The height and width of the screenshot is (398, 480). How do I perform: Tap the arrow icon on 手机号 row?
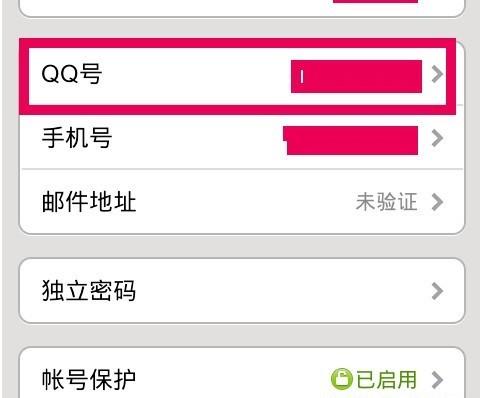click(437, 138)
